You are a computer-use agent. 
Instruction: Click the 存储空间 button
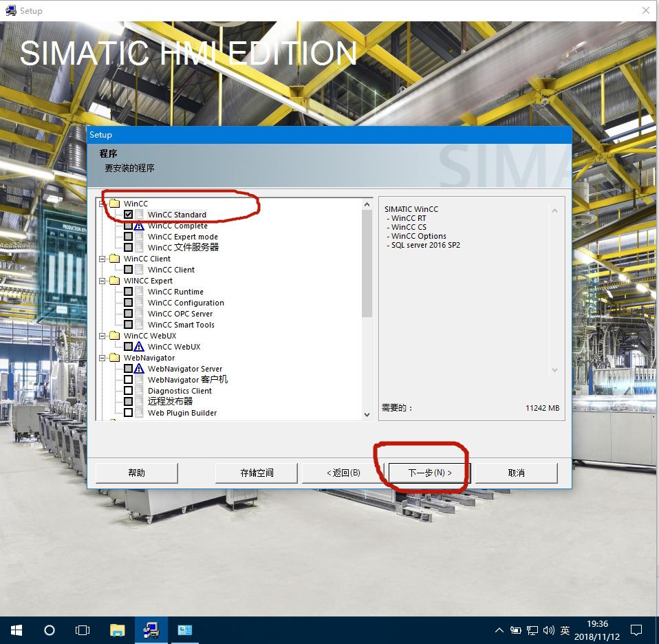point(257,473)
